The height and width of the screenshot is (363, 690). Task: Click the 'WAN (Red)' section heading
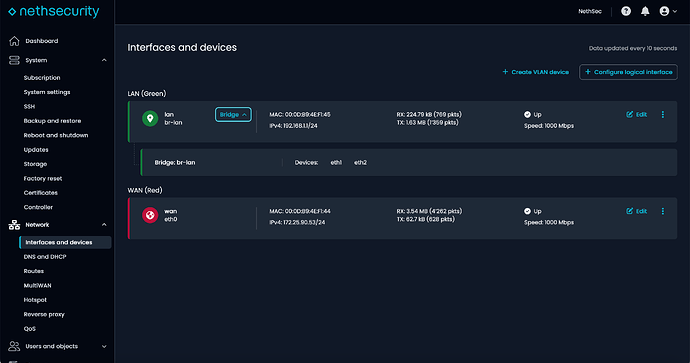pyautogui.click(x=145, y=191)
